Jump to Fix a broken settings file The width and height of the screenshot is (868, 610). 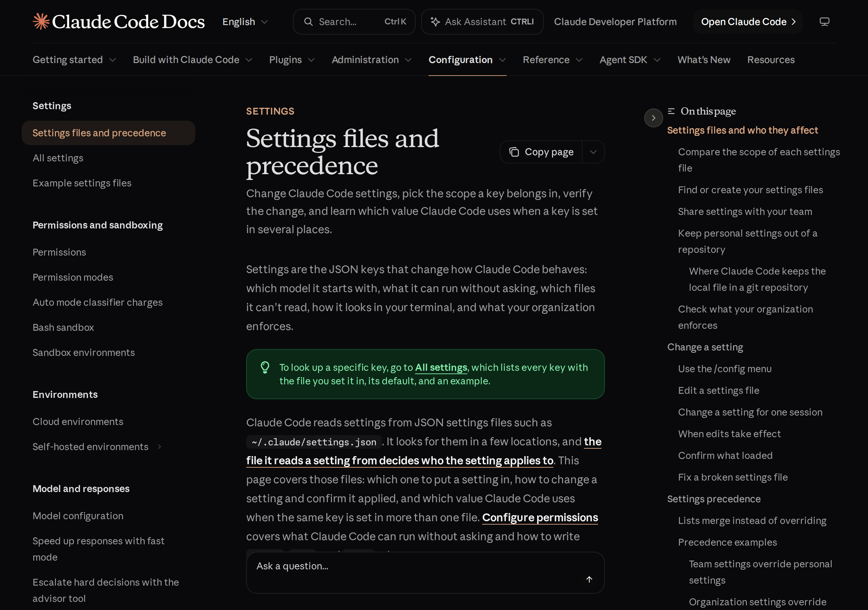(733, 477)
